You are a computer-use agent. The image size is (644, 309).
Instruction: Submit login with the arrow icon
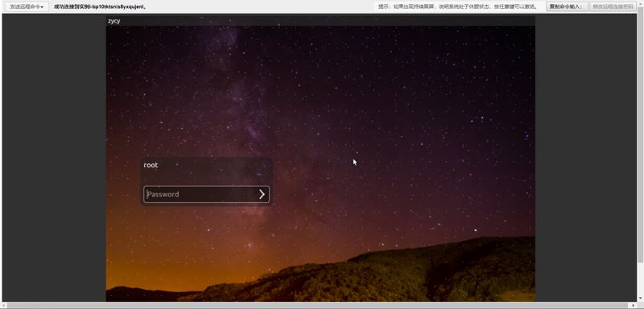(x=262, y=194)
